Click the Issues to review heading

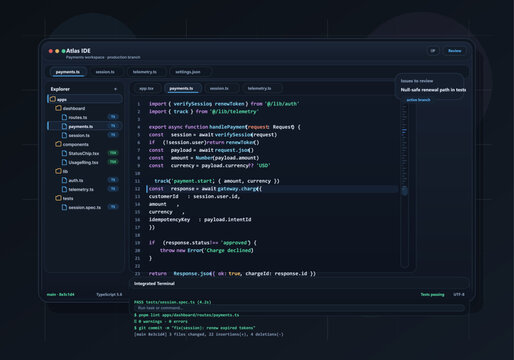click(x=417, y=81)
